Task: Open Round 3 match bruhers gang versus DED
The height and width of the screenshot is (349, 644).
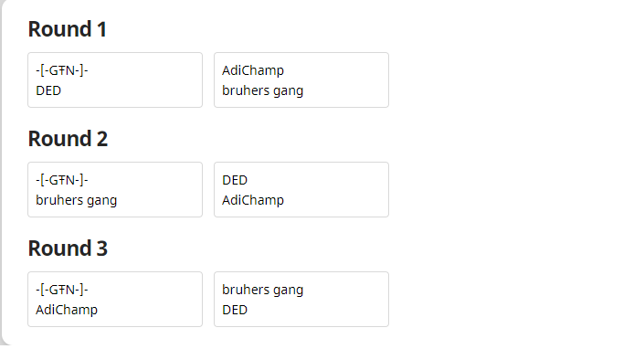Action: 301,300
